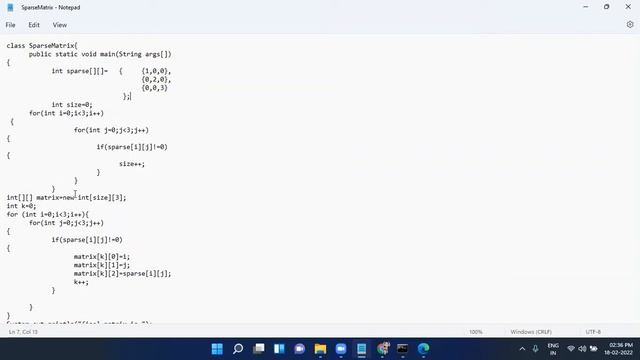Click the '{1,0,0},' array row
Viewport: 640px width, 360px height.
(156, 71)
